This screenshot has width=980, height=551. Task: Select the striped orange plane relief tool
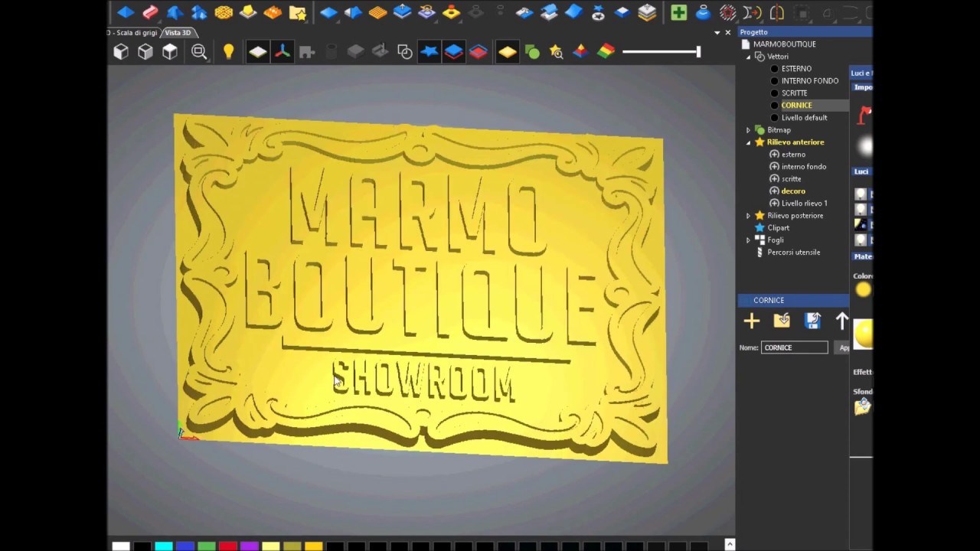377,12
